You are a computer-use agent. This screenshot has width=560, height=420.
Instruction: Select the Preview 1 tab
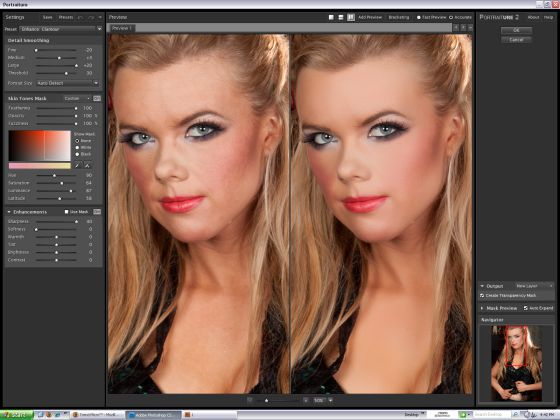(x=122, y=28)
